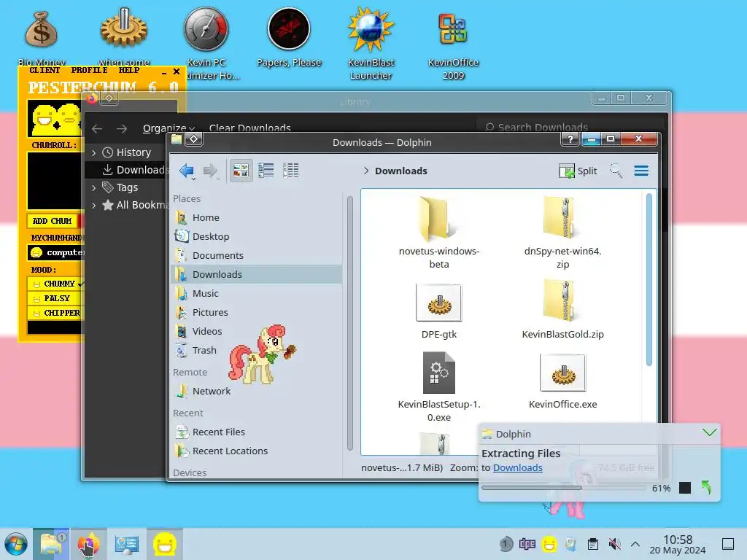Open PROFILE menu in Pesterchum
This screenshot has height=560, width=747.
(x=89, y=70)
